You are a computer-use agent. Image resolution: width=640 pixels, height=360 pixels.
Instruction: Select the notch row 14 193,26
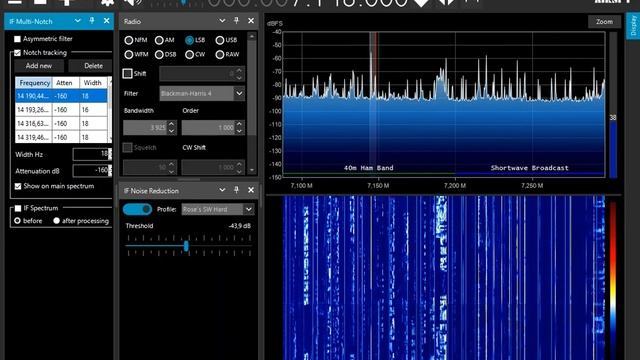[61, 110]
